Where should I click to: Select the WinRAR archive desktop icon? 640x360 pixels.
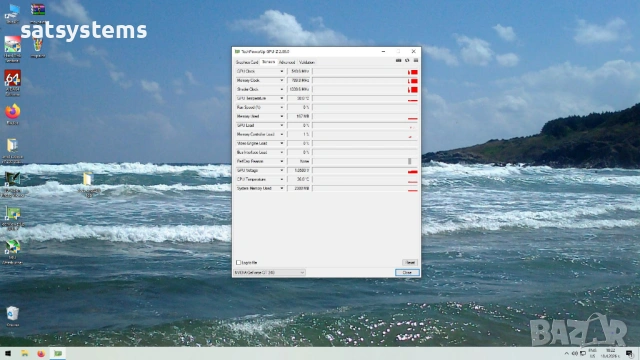pyautogui.click(x=38, y=13)
